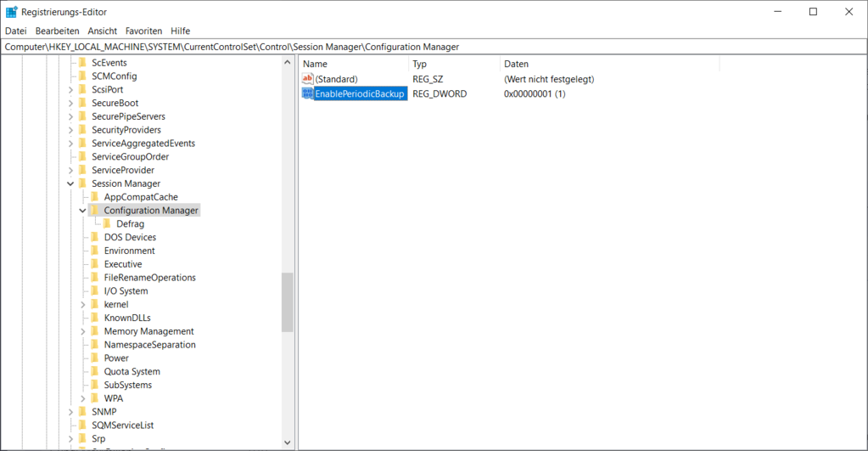Expand the WPA key
Viewport: 868px width, 451px height.
[82, 398]
